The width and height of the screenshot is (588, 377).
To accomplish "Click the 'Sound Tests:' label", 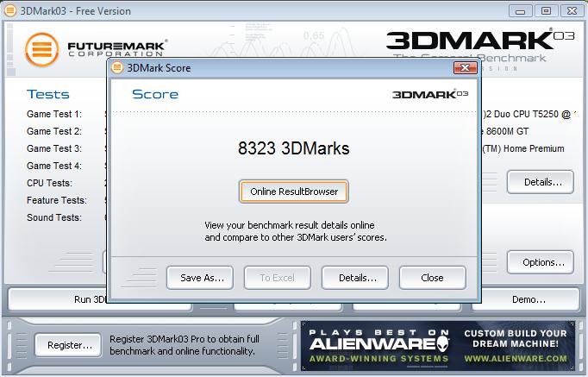I will (x=54, y=217).
